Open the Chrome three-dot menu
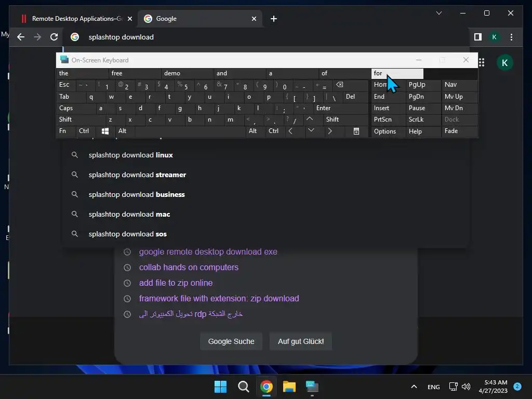The height and width of the screenshot is (399, 532). 511,37
